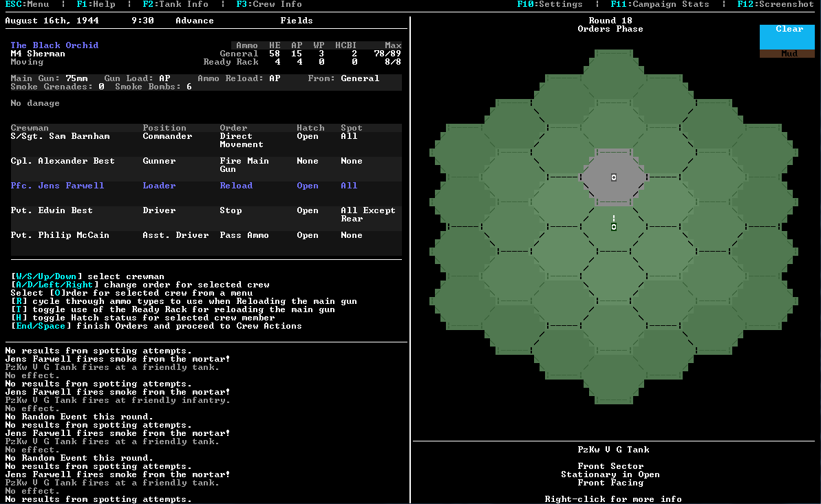Click Gunner hatch value None
Viewport: 821px width, 504px height.
pos(308,161)
